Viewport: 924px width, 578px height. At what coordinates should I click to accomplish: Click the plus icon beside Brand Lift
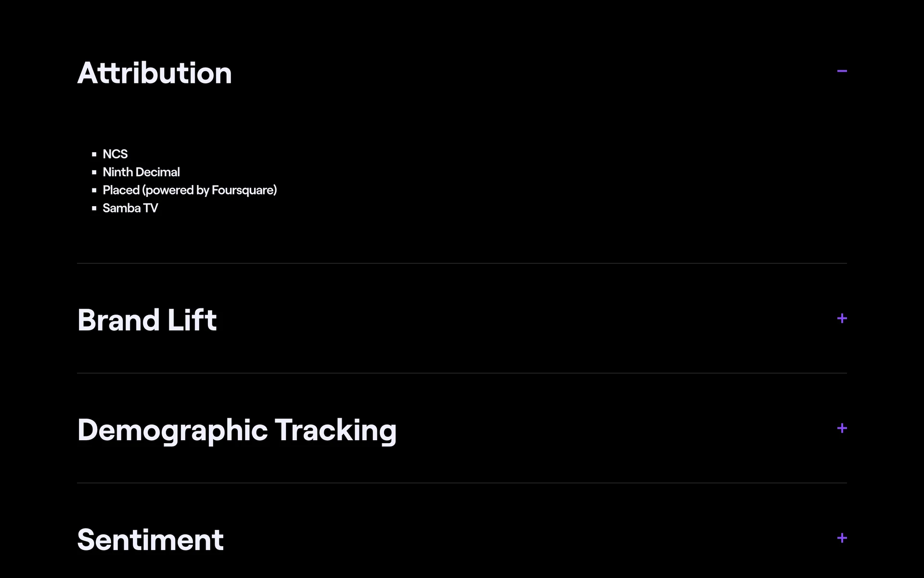pos(842,318)
